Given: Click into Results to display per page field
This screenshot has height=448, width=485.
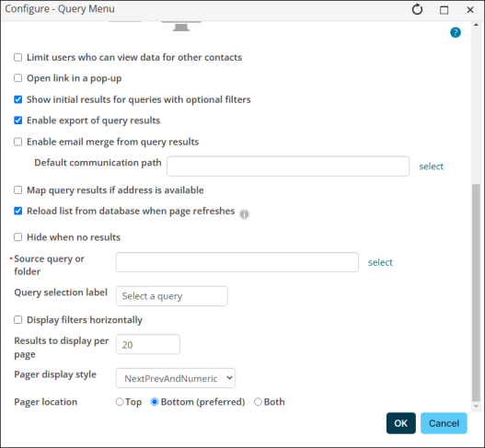Looking at the screenshot, I should pyautogui.click(x=148, y=344).
